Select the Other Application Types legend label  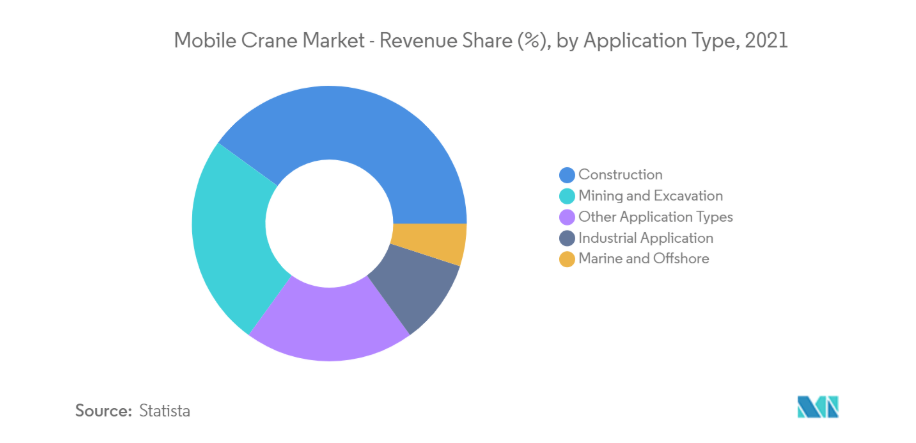(656, 217)
